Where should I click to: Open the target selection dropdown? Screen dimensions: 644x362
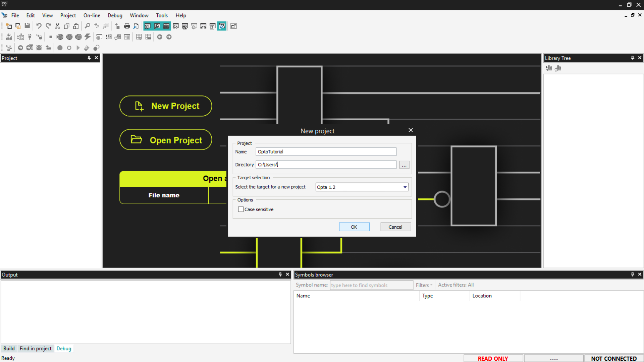[405, 187]
